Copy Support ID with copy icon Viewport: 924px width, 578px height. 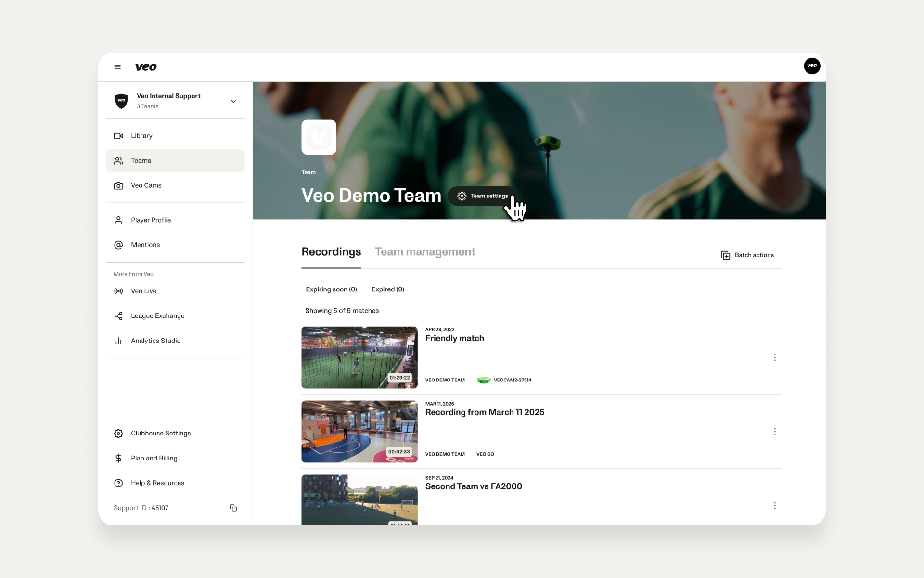point(233,508)
